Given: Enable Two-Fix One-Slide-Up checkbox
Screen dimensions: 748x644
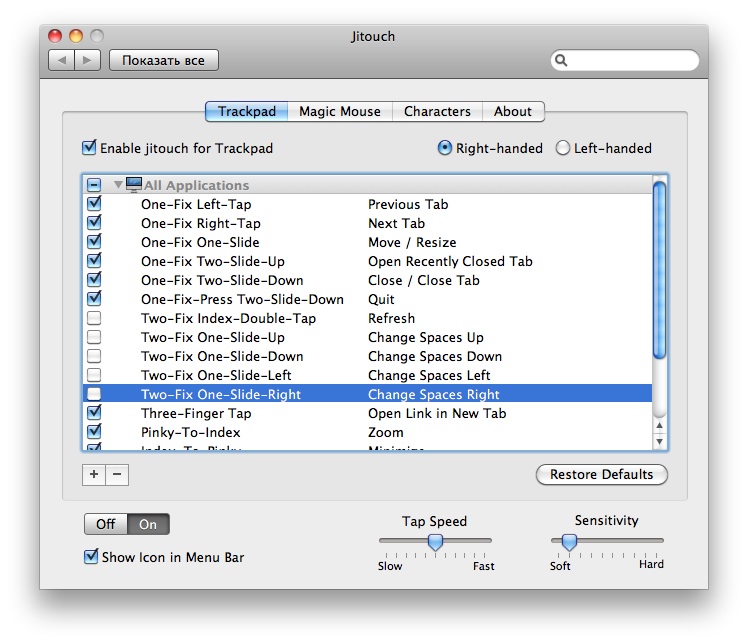Looking at the screenshot, I should [x=94, y=337].
